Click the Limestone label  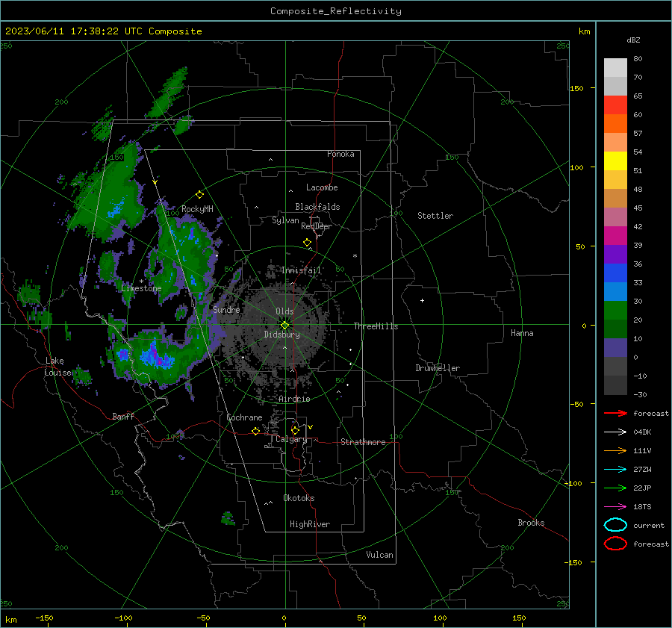pos(141,288)
